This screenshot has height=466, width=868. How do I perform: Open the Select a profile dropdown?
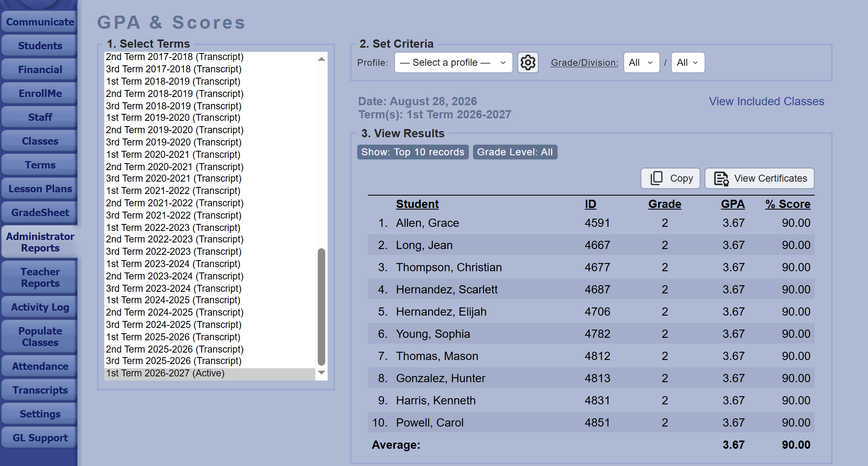(453, 62)
